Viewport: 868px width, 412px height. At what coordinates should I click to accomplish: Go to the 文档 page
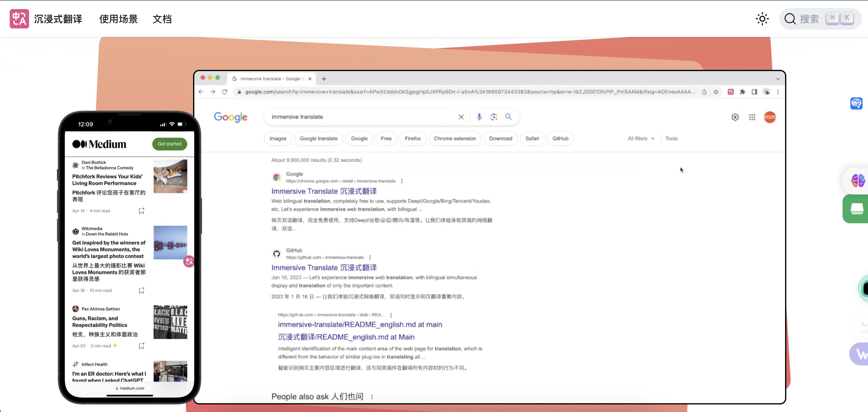tap(162, 19)
